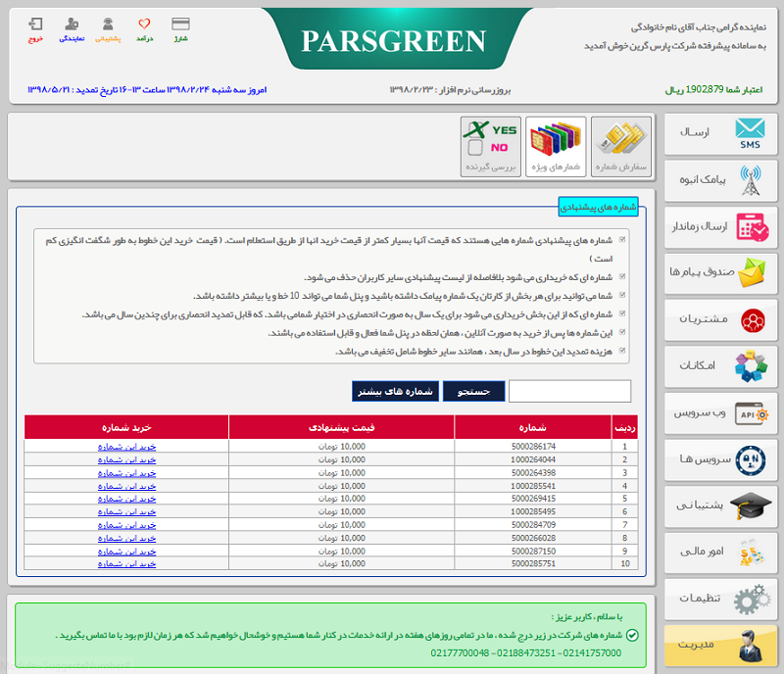This screenshot has height=674, width=784.
Task: Open the Send SMS (ارسال) sidebar item
Action: pos(720,134)
